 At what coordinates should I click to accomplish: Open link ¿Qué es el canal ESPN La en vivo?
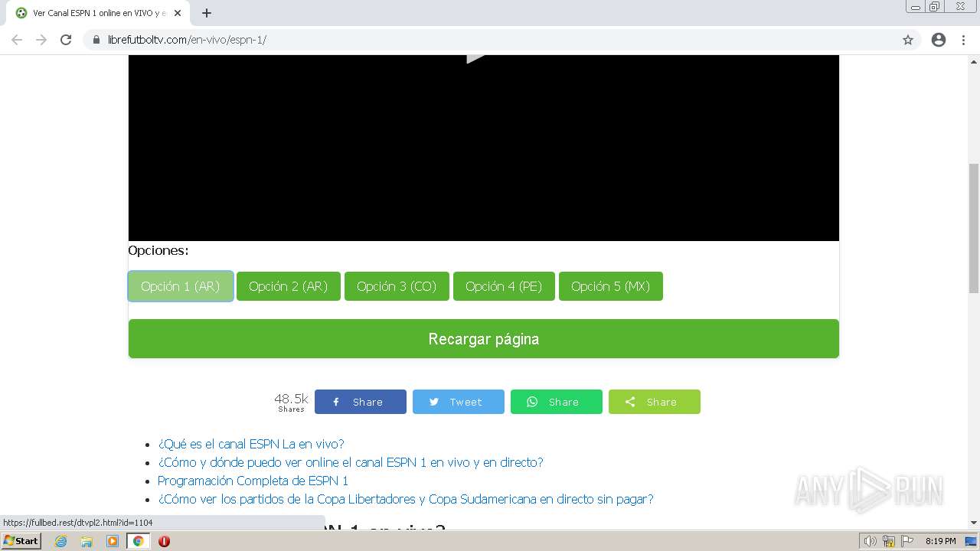point(251,444)
